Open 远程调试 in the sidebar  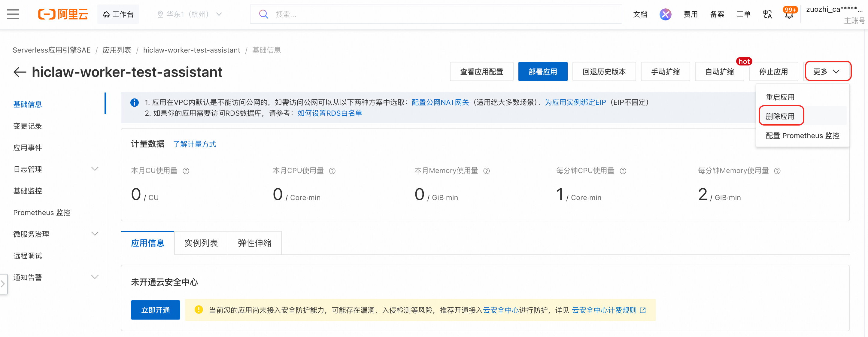(x=28, y=255)
